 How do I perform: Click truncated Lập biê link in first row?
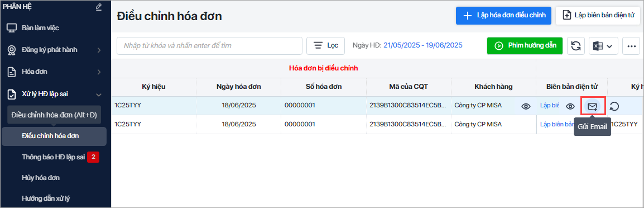[550, 106]
